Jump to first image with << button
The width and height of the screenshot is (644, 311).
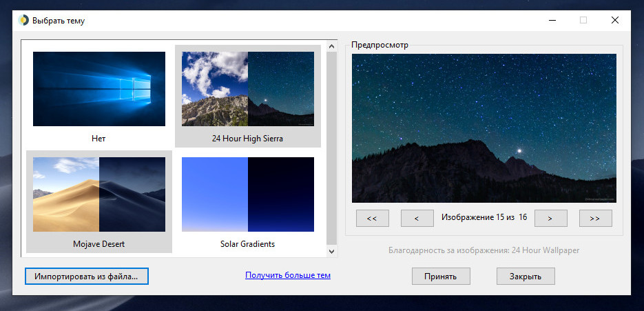click(372, 219)
